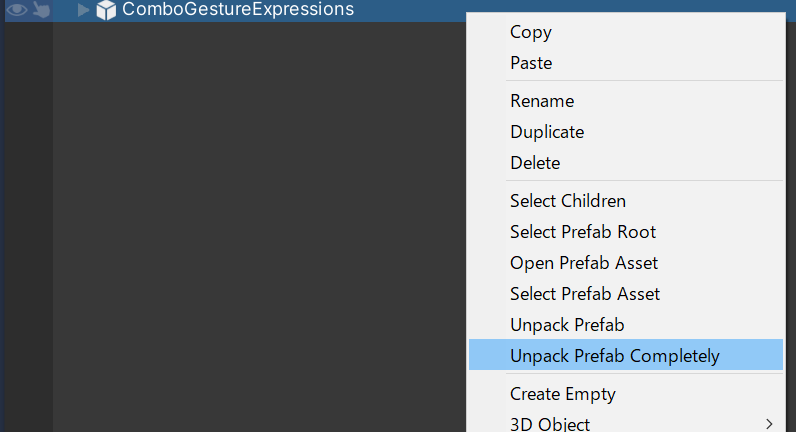Viewport: 796px width, 432px height.
Task: Toggle the picking hand icon for ComboGestureExpressions
Action: [40, 10]
